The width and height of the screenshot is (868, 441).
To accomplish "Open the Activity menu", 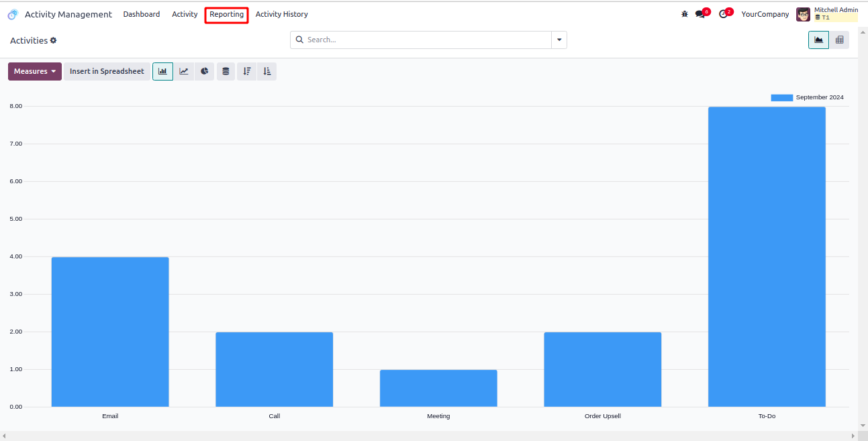I will 185,14.
